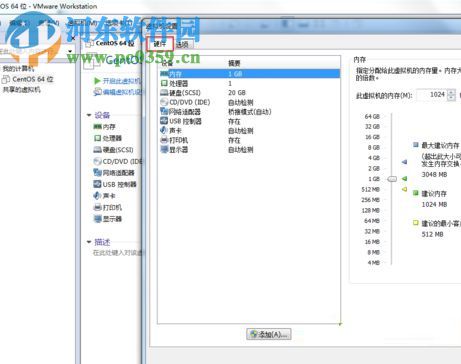Viewport: 461px width, 364px height.
Task: Open 声卡 in main window device list
Action: 104,196
